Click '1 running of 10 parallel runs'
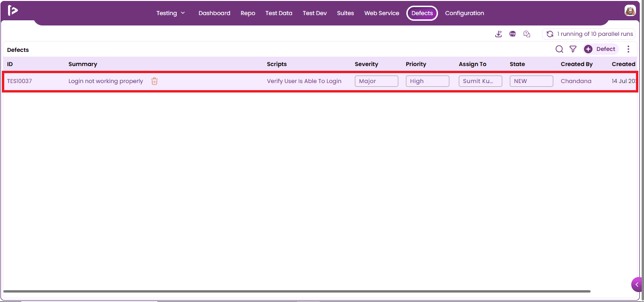Viewport: 644px width, 302px height. point(595,34)
